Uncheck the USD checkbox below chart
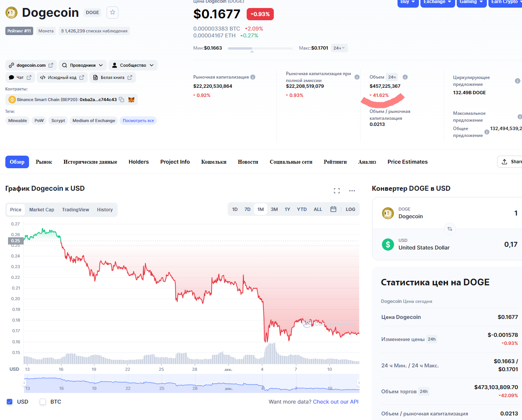Screen dimensions: 522x420 pyautogui.click(x=10, y=402)
